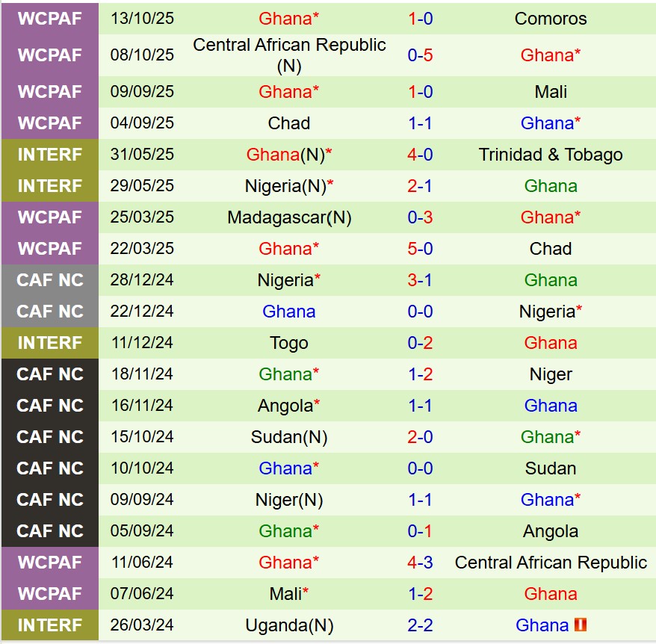Click the 5-0 score against Chad

pyautogui.click(x=420, y=249)
